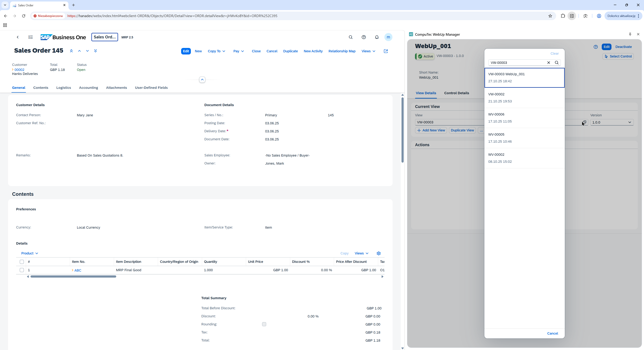
Task: Click the share/export icon beside Views
Action: click(x=386, y=51)
